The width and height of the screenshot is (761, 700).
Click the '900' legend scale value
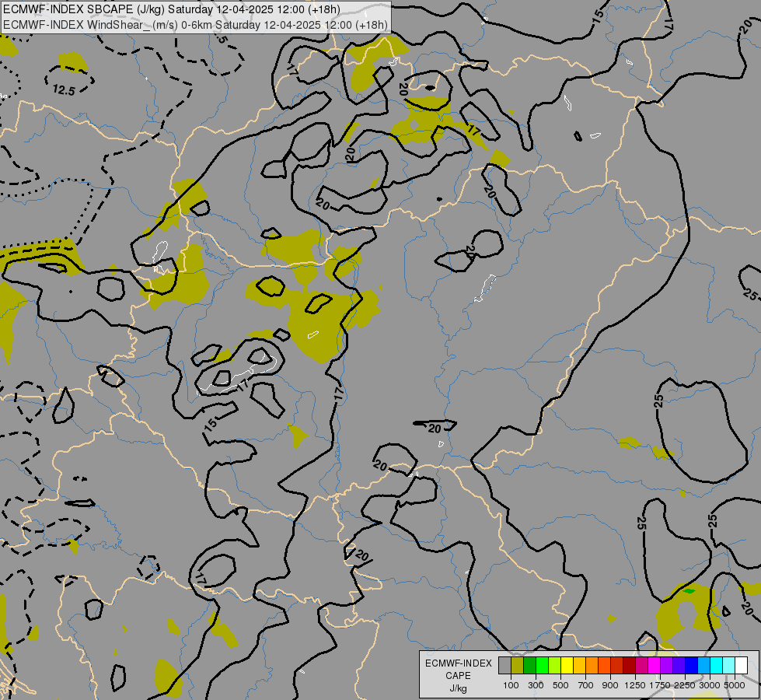click(610, 685)
